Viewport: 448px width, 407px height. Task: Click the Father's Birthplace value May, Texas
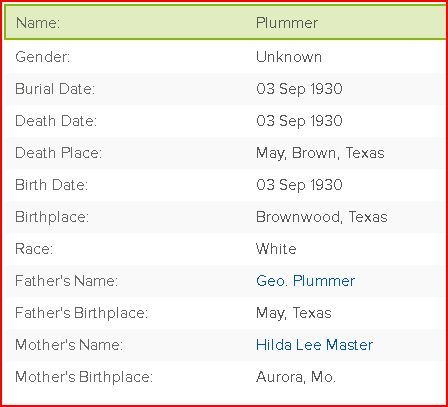[294, 313]
